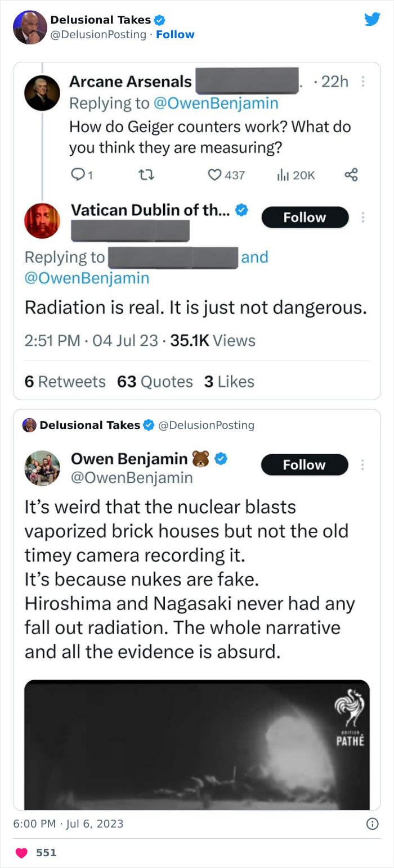The height and width of the screenshot is (868, 394).
Task: Follow Delusional Takes
Action: pos(175,34)
